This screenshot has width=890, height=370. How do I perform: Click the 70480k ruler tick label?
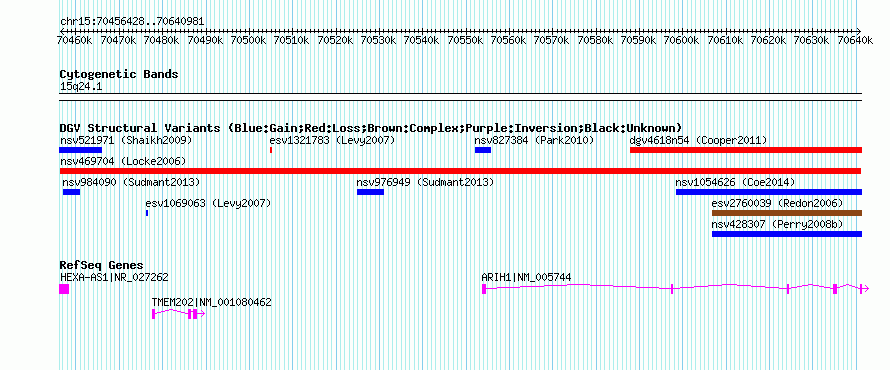coord(162,40)
